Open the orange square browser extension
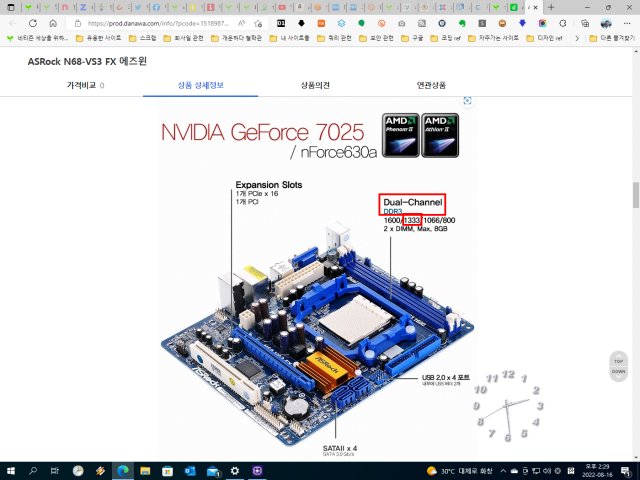Image resolution: width=640 pixels, height=480 pixels. 321,23
